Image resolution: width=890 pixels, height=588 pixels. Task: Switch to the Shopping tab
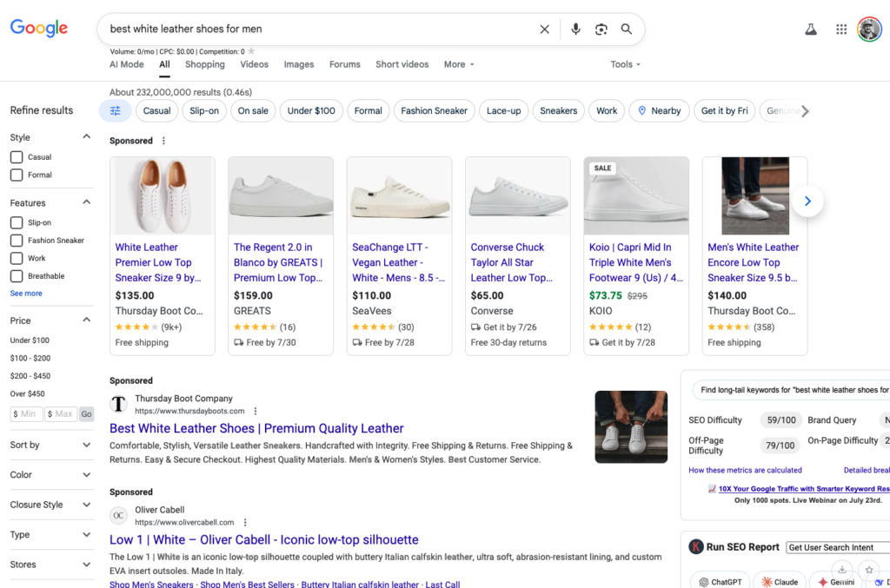(x=205, y=64)
